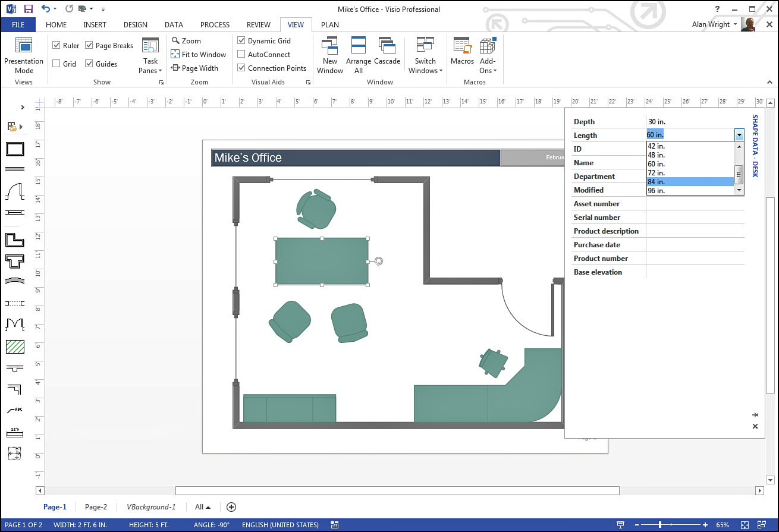Click the zoom slider handle

(659, 525)
